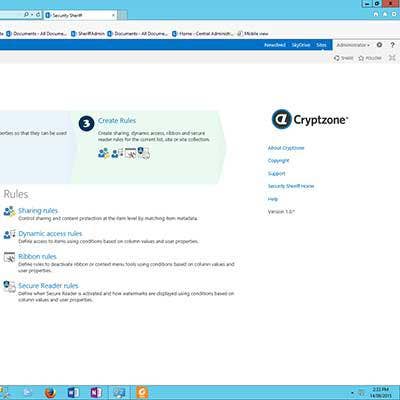Open the Sites menu in top bar
The image size is (400, 400).
tap(321, 45)
